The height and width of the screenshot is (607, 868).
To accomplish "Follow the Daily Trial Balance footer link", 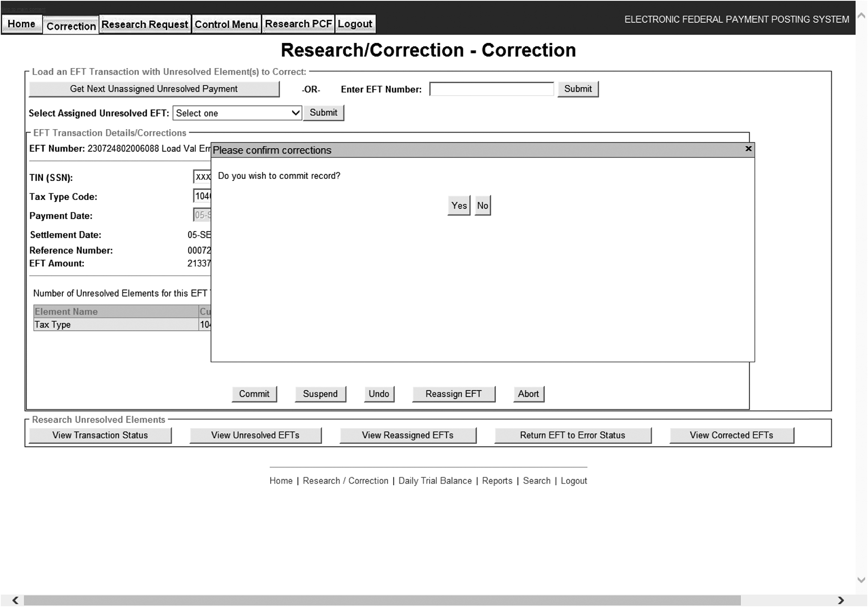I will point(435,481).
